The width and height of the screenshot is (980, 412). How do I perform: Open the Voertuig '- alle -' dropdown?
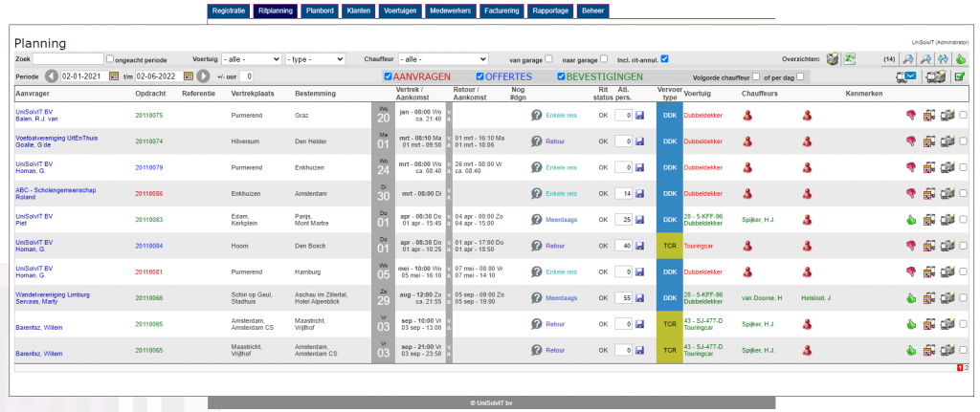point(252,59)
